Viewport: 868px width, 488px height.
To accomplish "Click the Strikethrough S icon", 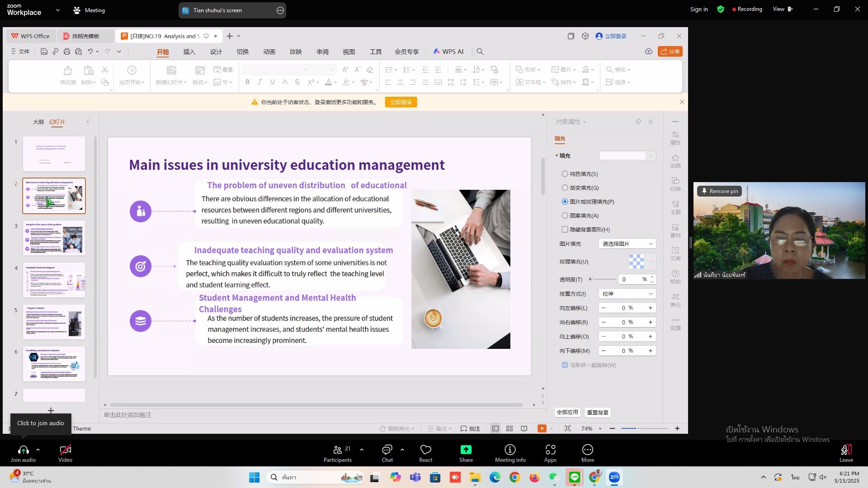I will click(297, 82).
